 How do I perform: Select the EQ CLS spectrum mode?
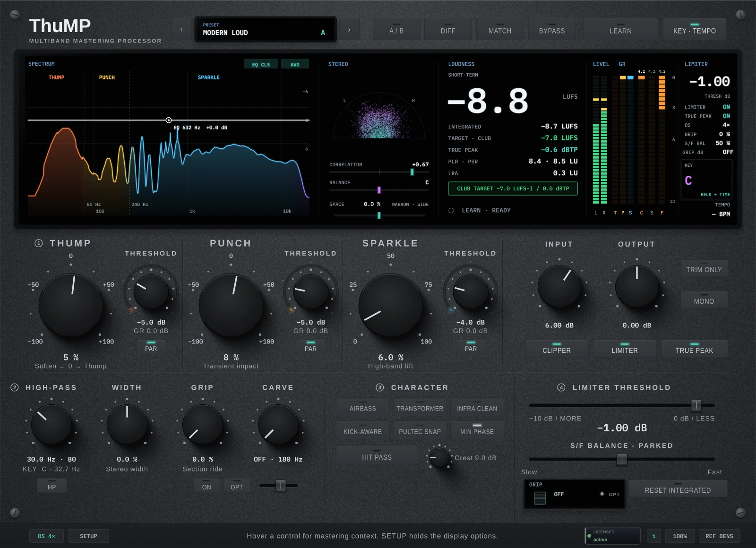(261, 64)
